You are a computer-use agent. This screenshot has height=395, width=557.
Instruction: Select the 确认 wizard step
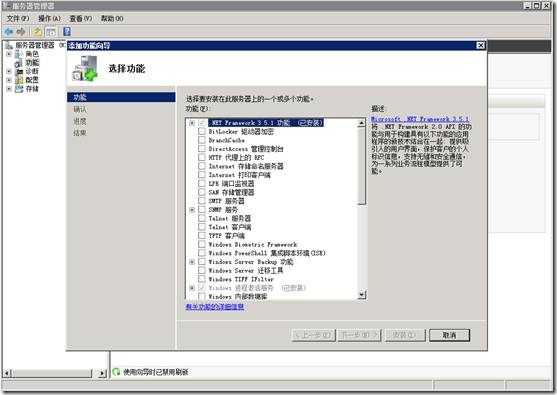click(80, 109)
